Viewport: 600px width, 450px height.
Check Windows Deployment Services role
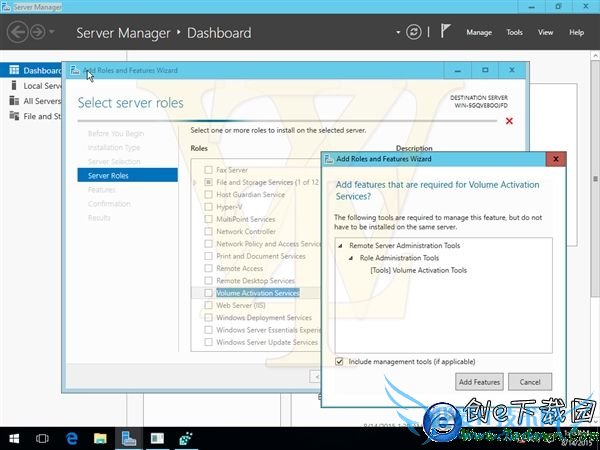(x=208, y=317)
